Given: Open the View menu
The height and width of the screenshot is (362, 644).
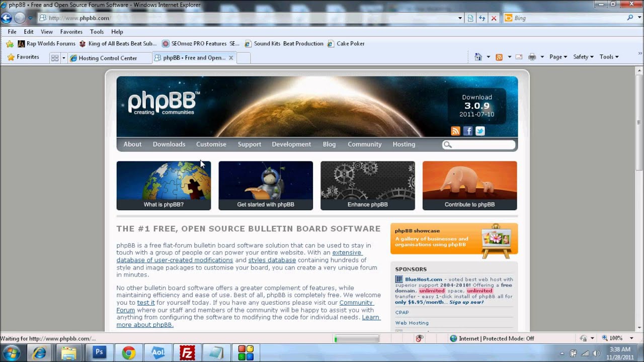Looking at the screenshot, I should click(47, 32).
